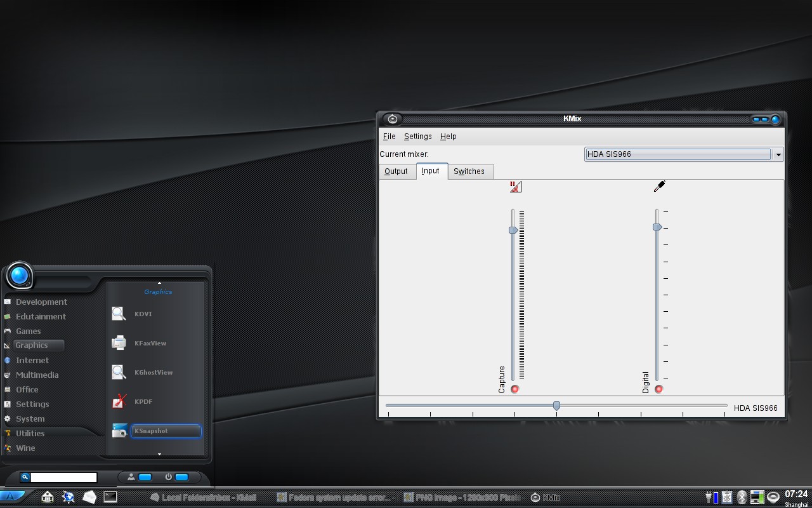Open the Development category
Image resolution: width=812 pixels, height=508 pixels.
[x=41, y=302]
